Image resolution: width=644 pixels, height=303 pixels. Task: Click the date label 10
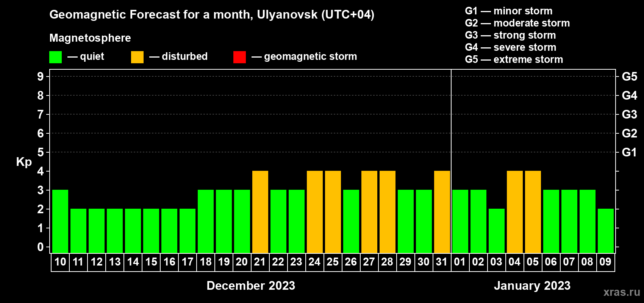(x=60, y=262)
